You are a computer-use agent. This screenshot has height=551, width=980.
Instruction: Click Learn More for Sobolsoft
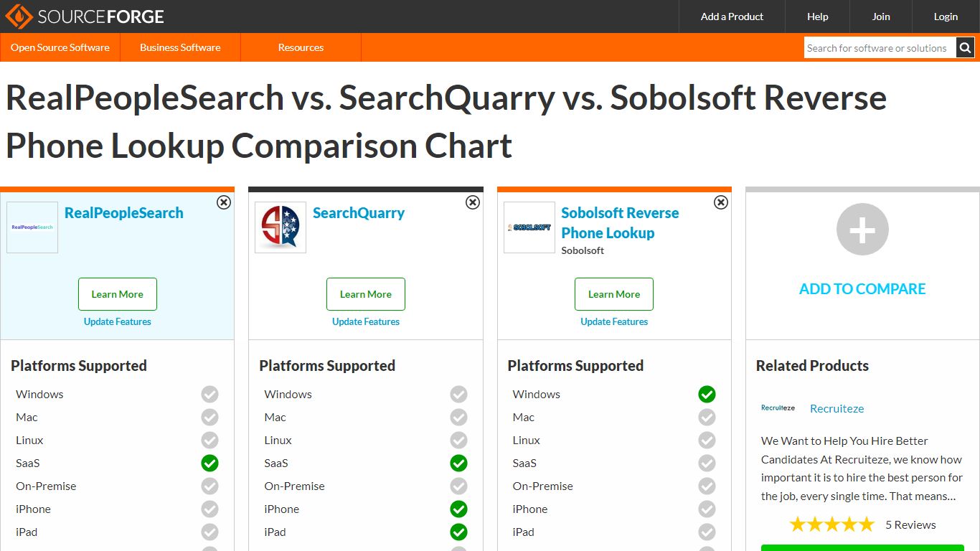(614, 294)
